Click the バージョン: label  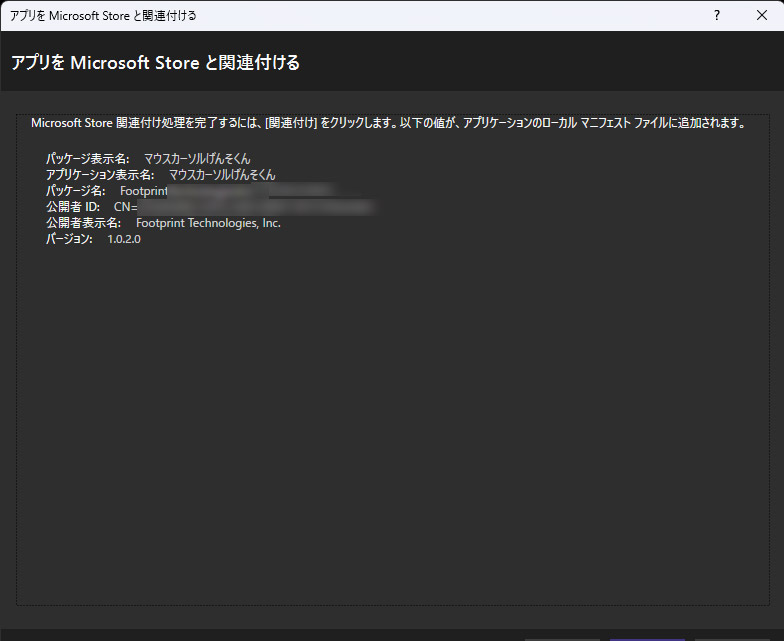(69, 239)
